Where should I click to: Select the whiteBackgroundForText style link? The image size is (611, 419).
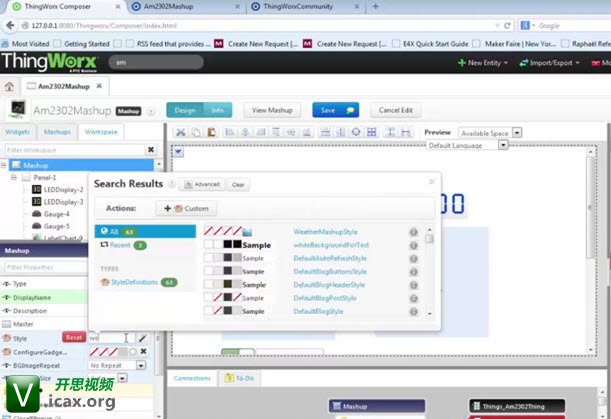coord(331,245)
